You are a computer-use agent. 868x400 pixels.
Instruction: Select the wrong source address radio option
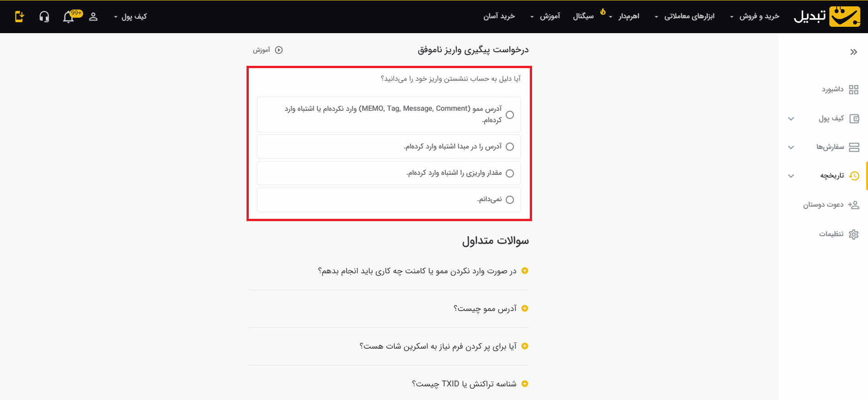[510, 147]
